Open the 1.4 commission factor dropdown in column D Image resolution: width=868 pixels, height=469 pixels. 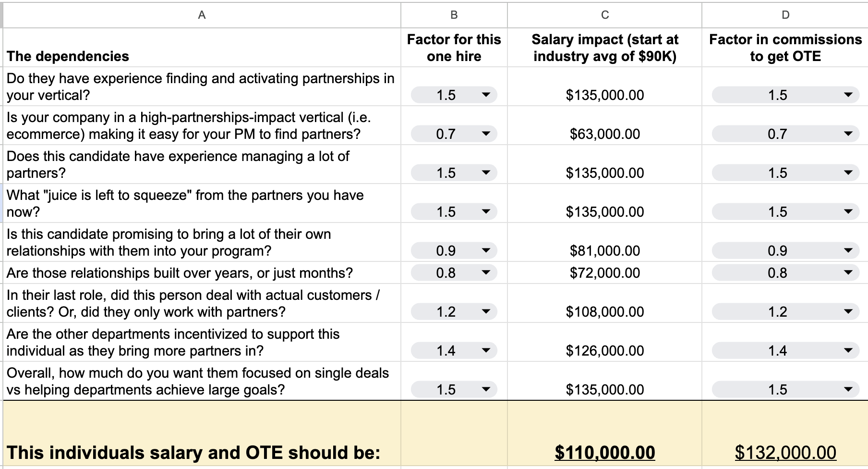pyautogui.click(x=785, y=351)
